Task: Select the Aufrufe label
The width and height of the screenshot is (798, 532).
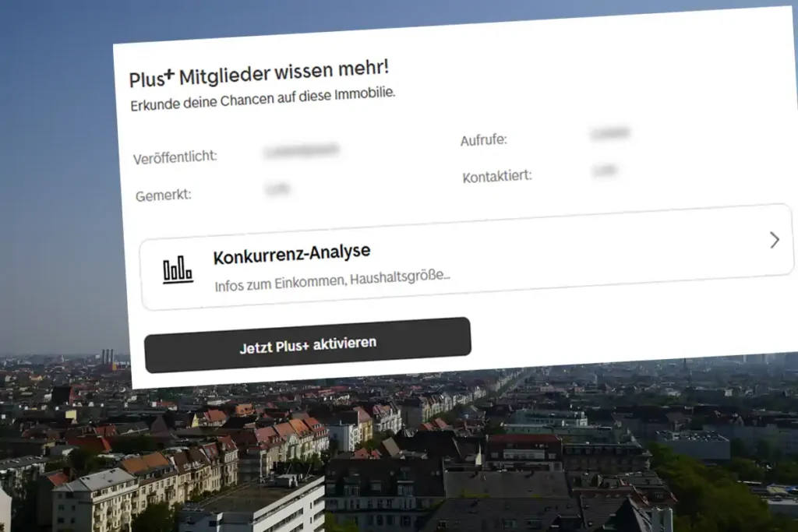Action: (x=483, y=140)
